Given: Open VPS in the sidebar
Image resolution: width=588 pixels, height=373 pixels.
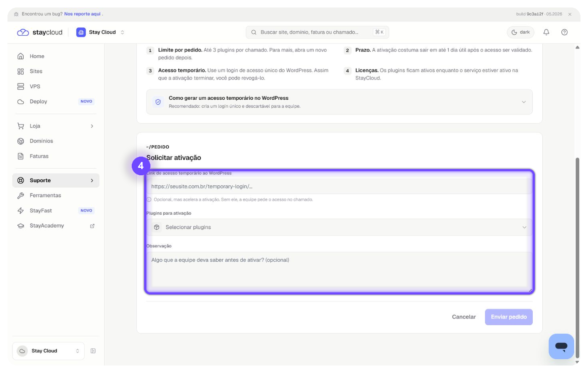Looking at the screenshot, I should (x=56, y=86).
